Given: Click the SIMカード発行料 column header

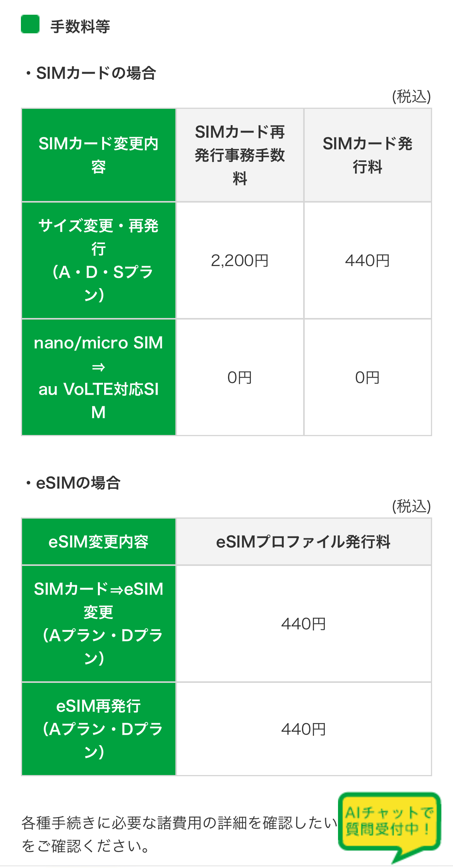Looking at the screenshot, I should (367, 155).
